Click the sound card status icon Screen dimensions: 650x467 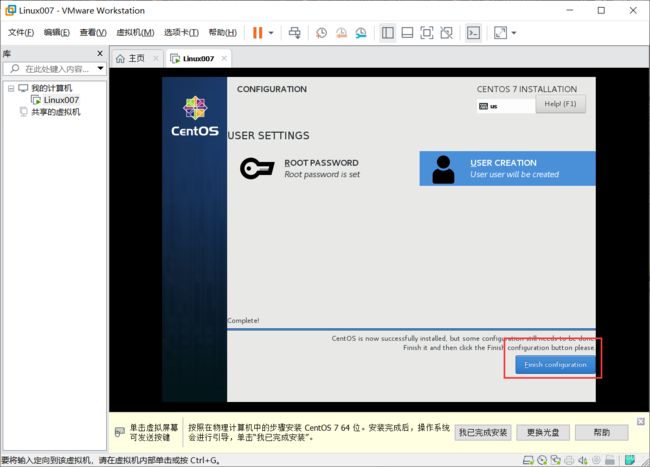(x=583, y=460)
